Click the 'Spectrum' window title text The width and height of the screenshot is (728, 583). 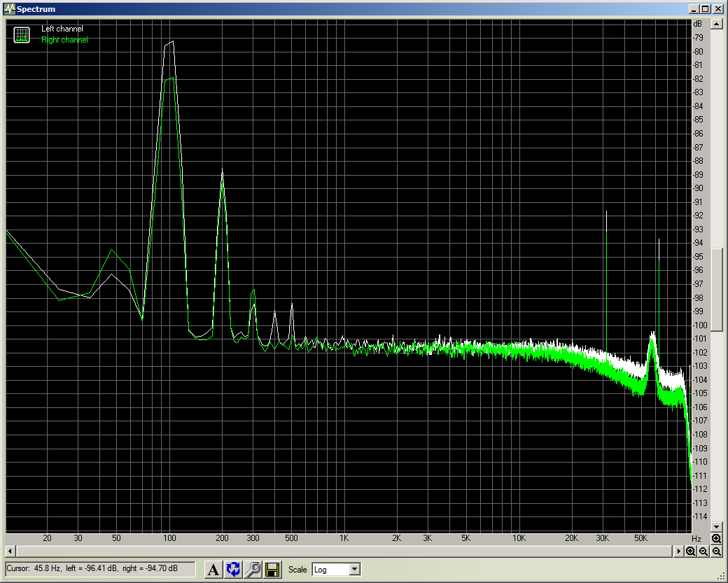pos(36,9)
